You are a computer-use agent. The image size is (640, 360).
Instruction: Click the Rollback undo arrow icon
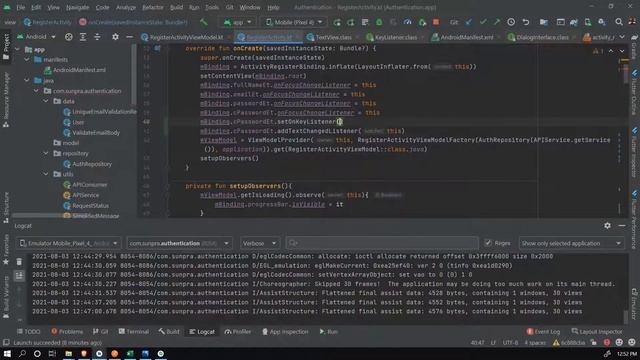[526, 22]
